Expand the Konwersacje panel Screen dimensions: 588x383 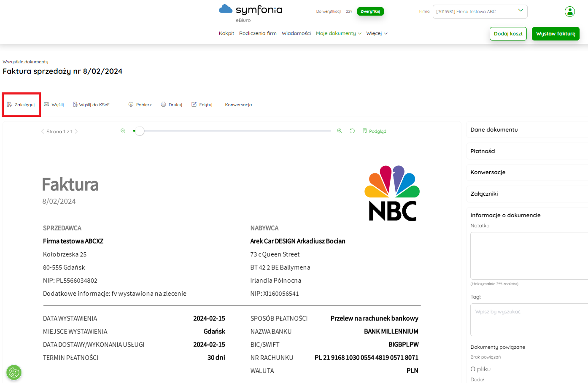[x=527, y=172]
